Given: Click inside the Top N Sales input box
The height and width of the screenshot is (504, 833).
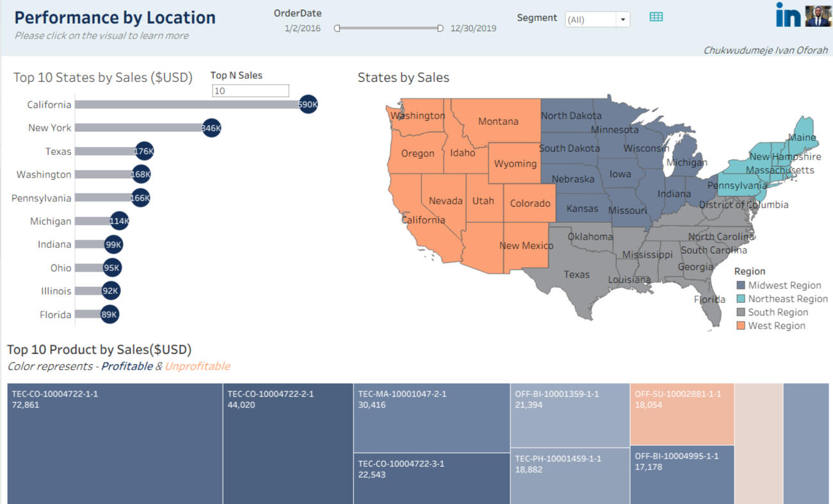Looking at the screenshot, I should [x=250, y=90].
